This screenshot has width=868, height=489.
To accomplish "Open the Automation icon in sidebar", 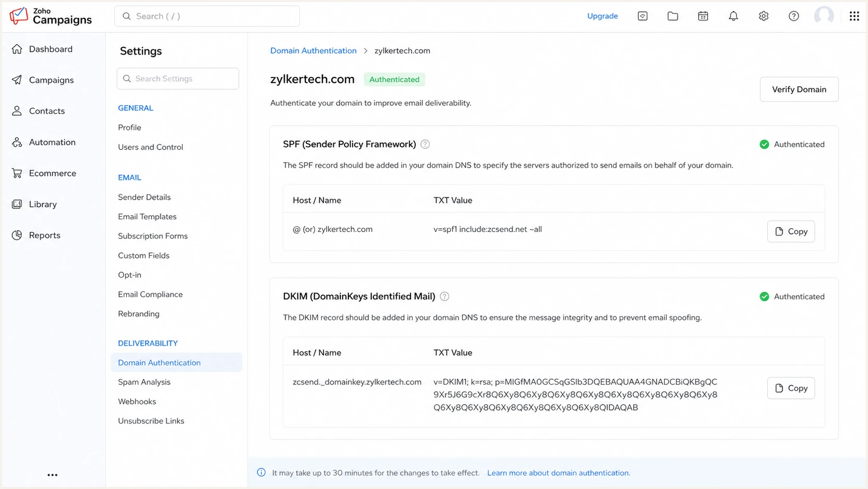I will click(x=17, y=142).
